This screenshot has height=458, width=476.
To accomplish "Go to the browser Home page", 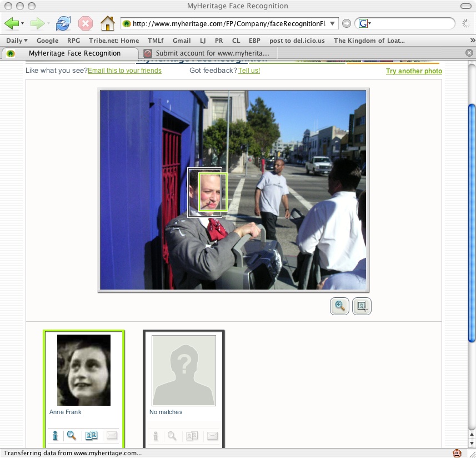I will (x=107, y=23).
